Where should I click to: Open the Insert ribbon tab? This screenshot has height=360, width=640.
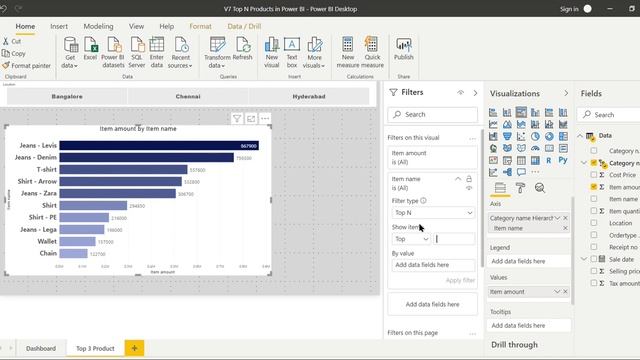click(59, 26)
